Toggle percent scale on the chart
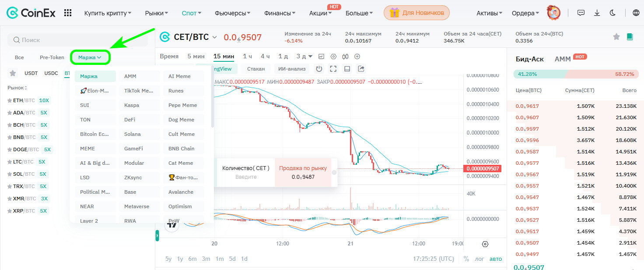Viewport: 644px width, 270px height. coord(466,259)
